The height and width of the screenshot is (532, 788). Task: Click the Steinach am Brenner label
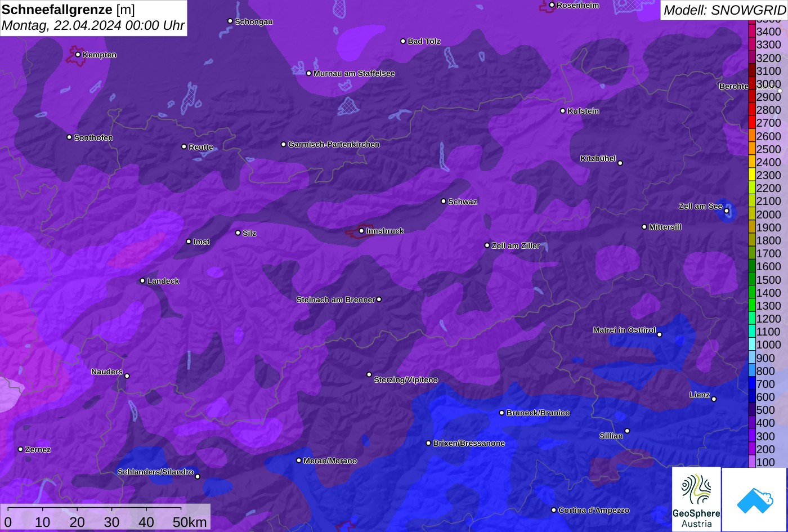click(x=335, y=299)
